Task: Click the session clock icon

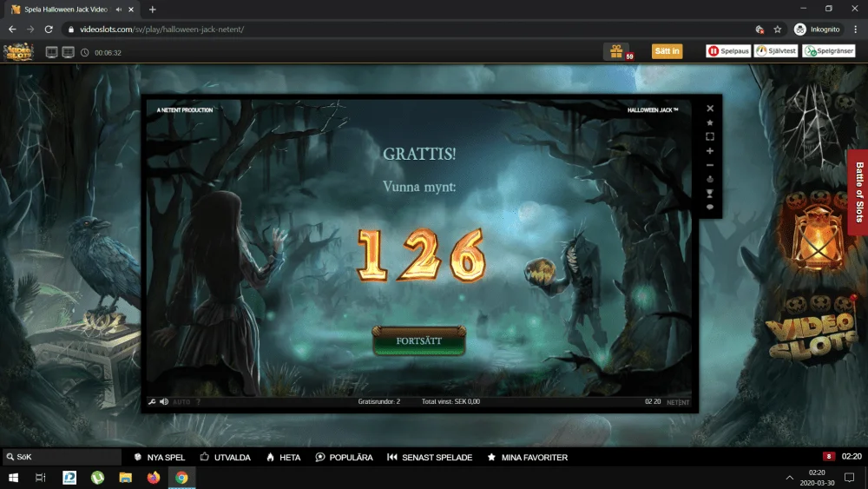Action: pos(85,53)
